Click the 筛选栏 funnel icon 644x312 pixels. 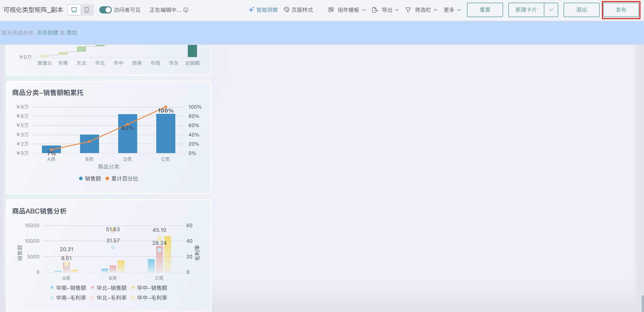point(408,10)
